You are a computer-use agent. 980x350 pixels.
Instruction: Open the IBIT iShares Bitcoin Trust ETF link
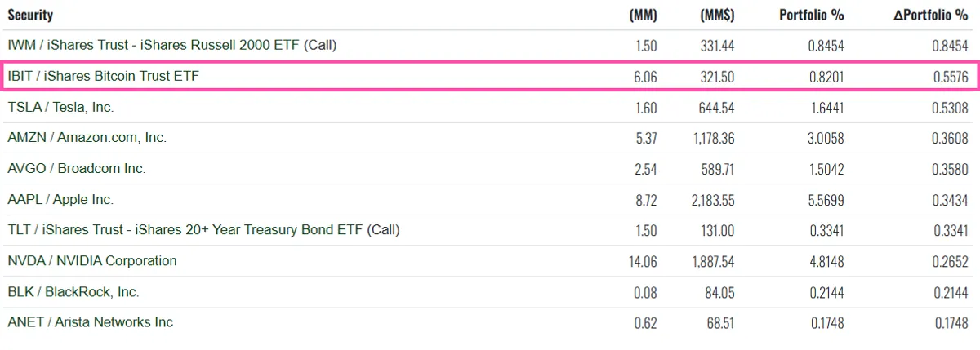pyautogui.click(x=103, y=77)
